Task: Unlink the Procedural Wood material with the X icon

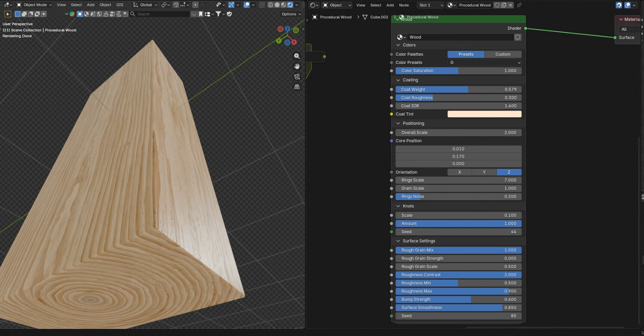Action: click(x=511, y=5)
